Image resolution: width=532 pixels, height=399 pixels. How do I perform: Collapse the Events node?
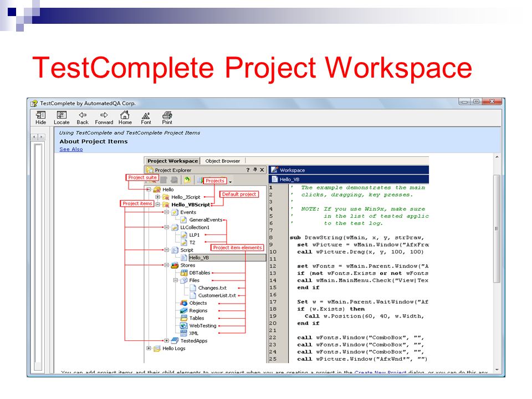pyautogui.click(x=167, y=212)
